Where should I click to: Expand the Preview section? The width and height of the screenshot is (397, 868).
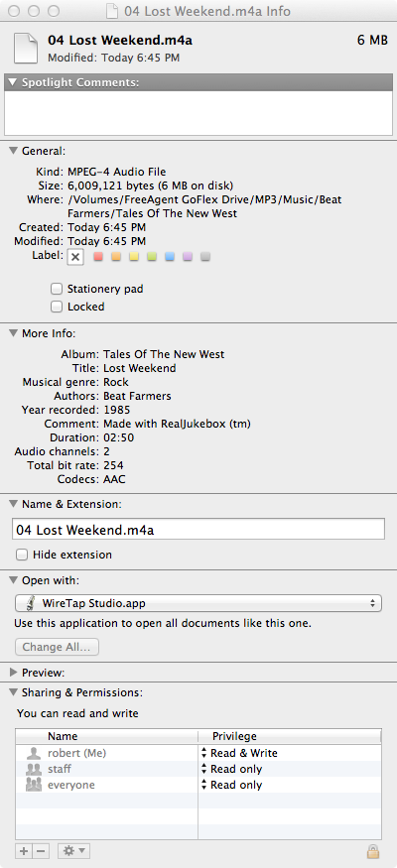(14, 673)
